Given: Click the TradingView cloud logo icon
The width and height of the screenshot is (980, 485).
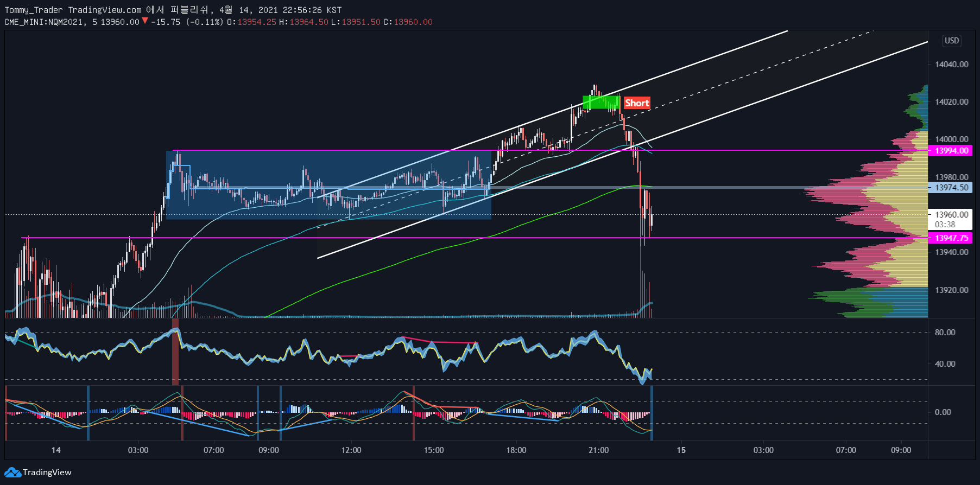Looking at the screenshot, I should (12, 473).
